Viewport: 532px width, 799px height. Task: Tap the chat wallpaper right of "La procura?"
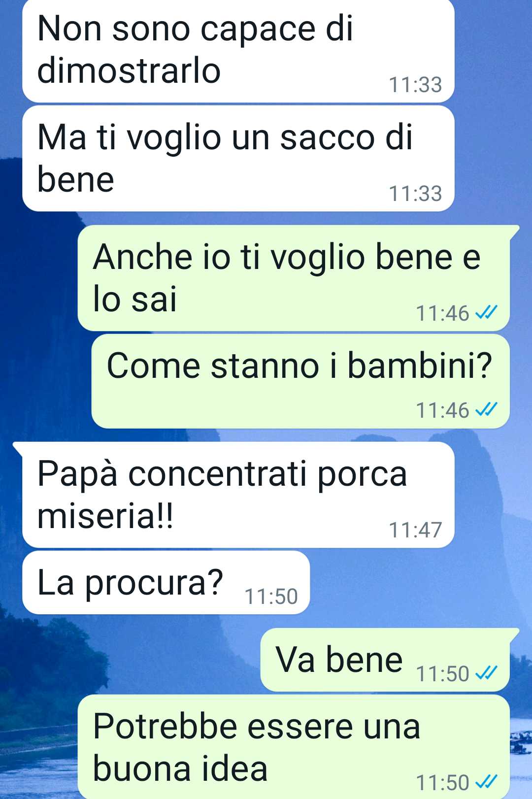tap(419, 583)
